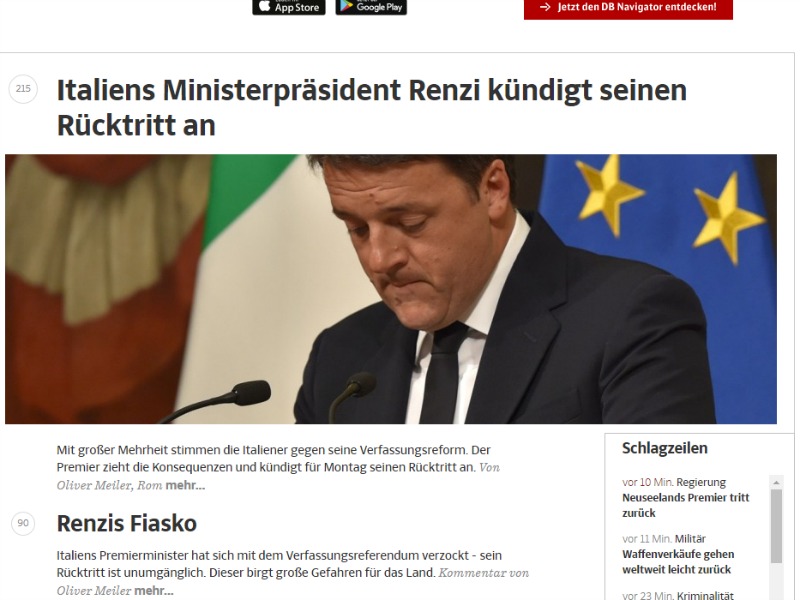This screenshot has height=600, width=800.
Task: Open the Renzi photo with EU flag
Action: (x=391, y=289)
